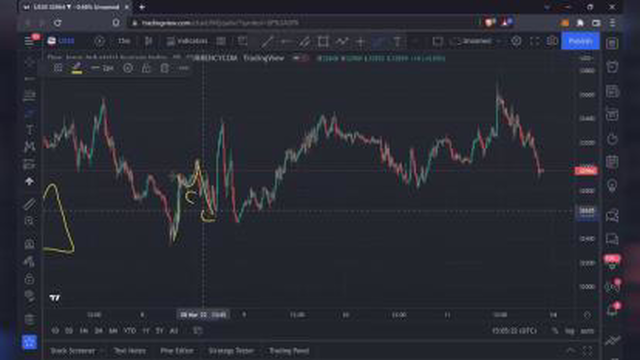Lock the selected drawing via floating toolbar

tap(146, 68)
